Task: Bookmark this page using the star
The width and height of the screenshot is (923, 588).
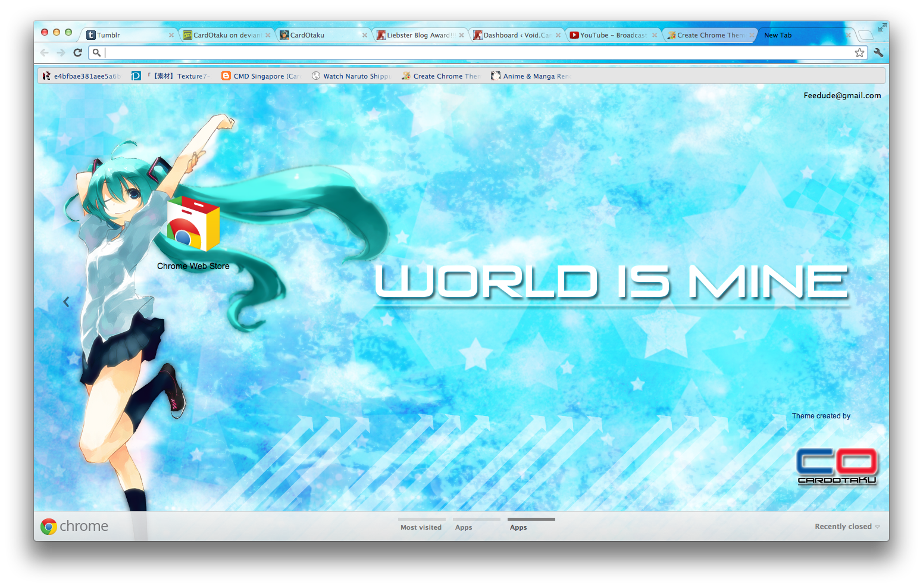Action: (x=859, y=52)
